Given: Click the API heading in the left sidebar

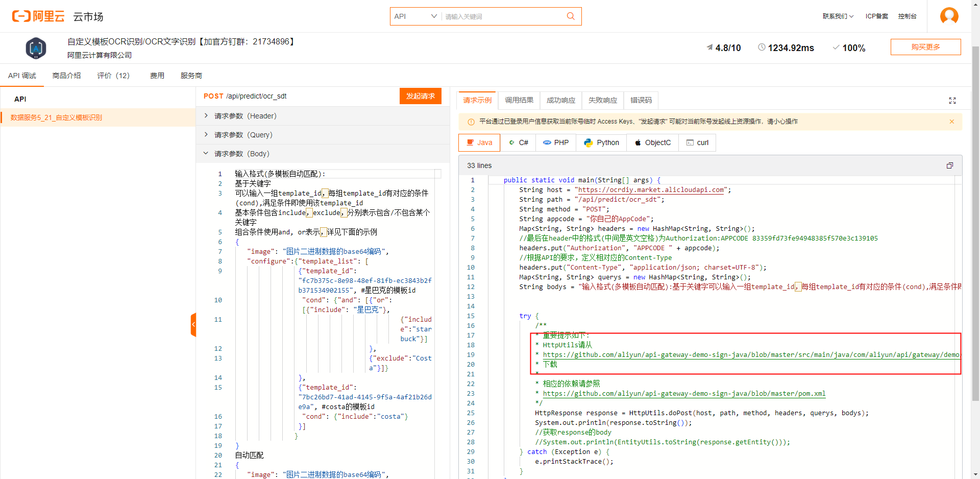Looking at the screenshot, I should pos(20,99).
